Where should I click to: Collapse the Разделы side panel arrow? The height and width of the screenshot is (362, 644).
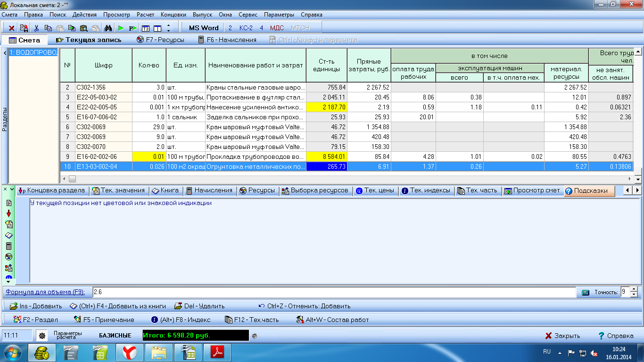(x=5, y=53)
